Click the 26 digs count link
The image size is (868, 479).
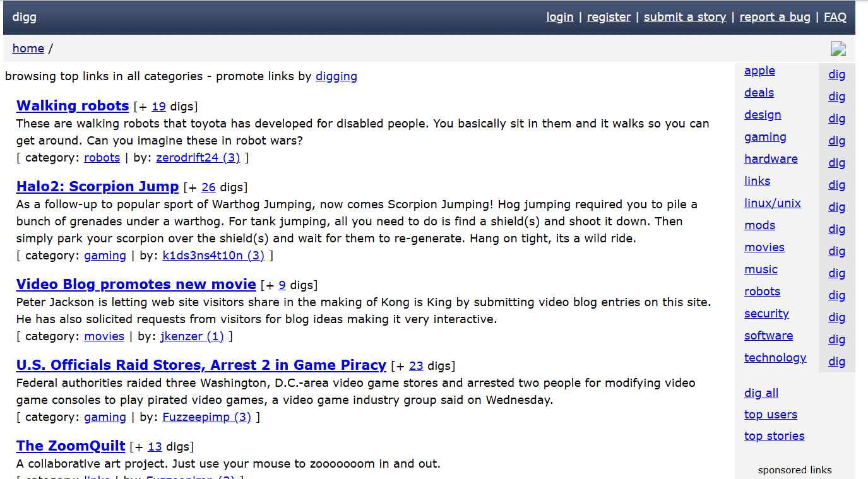click(208, 187)
